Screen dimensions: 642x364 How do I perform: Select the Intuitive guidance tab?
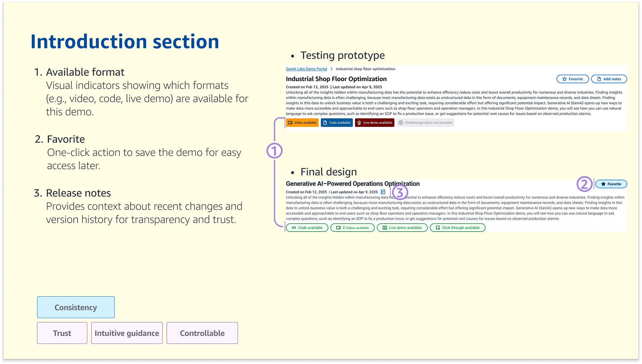pos(127,333)
